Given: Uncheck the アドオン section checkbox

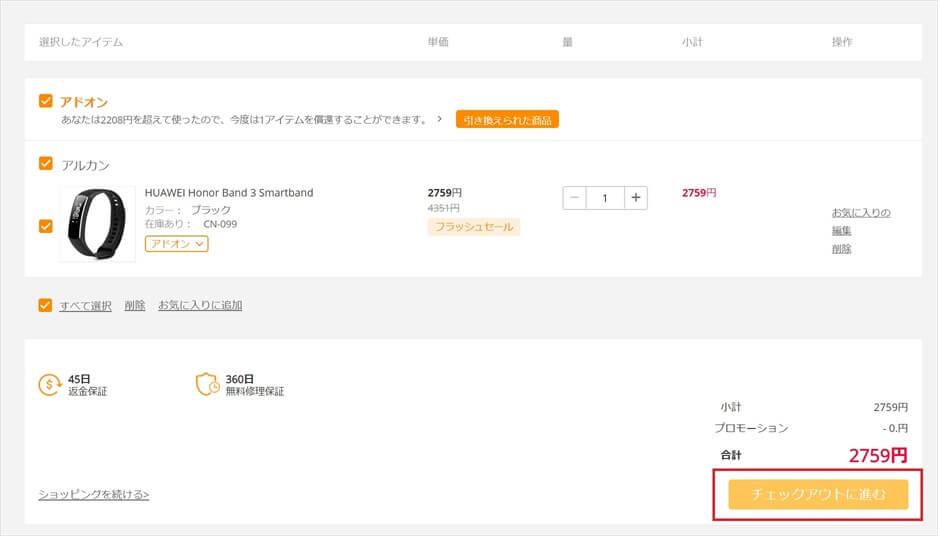Looking at the screenshot, I should coord(45,100).
